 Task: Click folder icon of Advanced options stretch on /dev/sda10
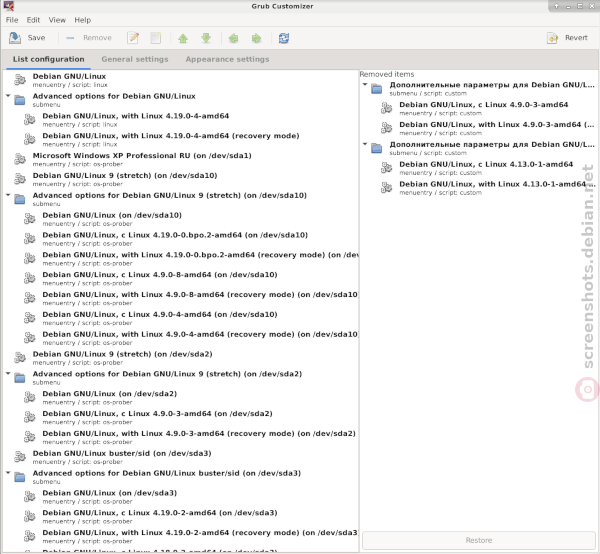[x=20, y=199]
